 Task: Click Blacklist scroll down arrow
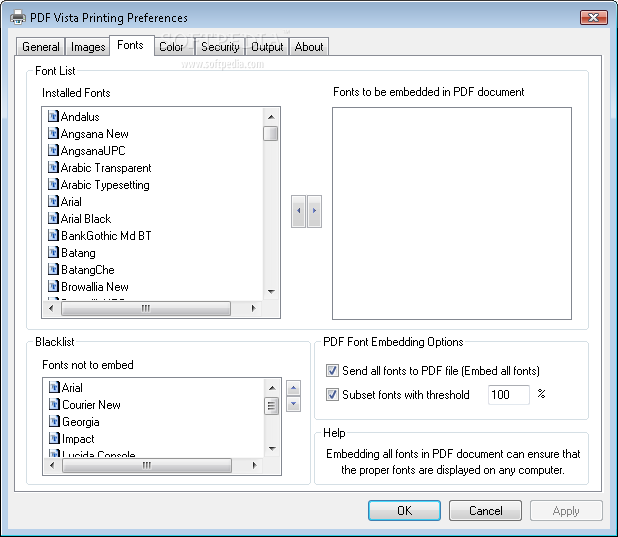tap(272, 449)
